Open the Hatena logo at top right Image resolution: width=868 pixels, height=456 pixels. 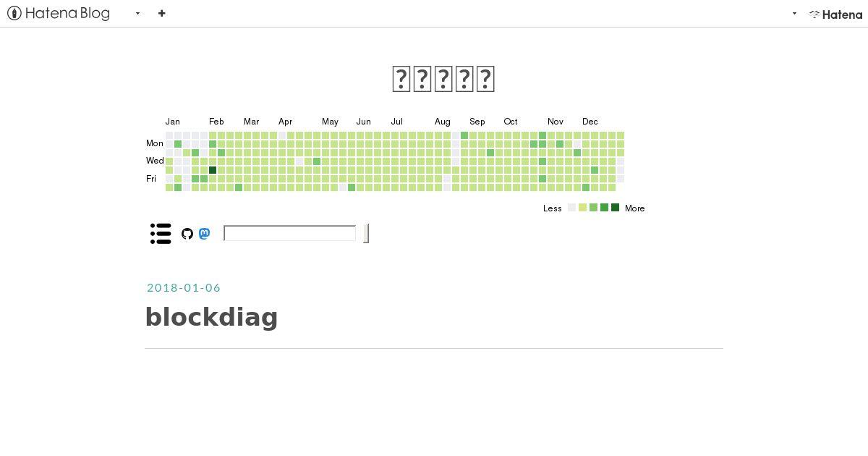coord(835,14)
